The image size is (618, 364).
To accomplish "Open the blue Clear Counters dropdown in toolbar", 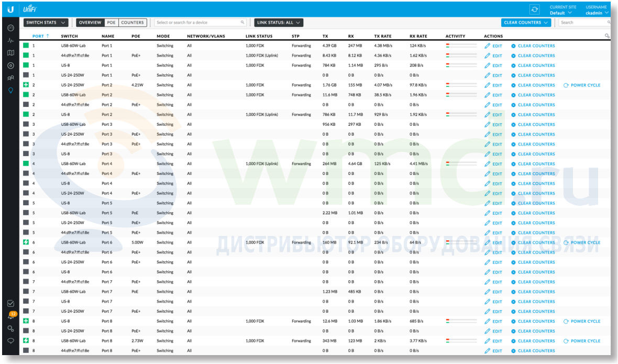I will tap(526, 23).
